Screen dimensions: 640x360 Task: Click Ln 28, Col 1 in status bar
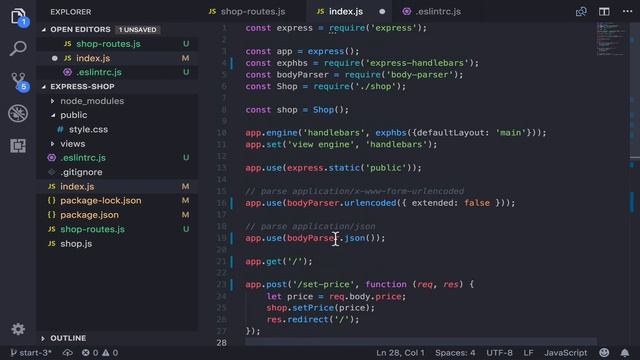[400, 353]
